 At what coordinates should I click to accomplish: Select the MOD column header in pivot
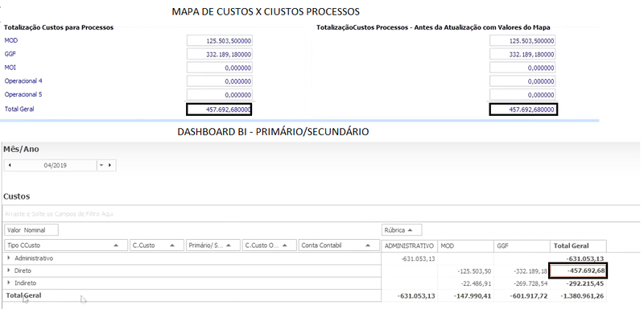466,245
